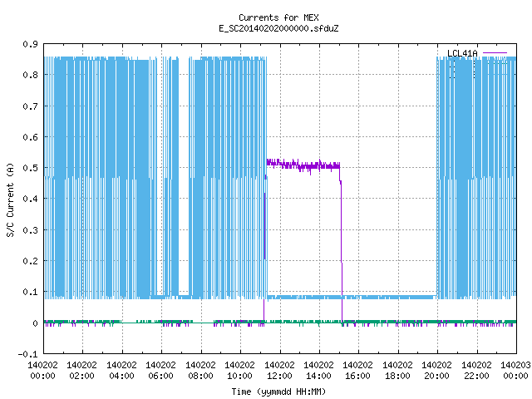Click the 140202 14:00 x-axis tick label
532x399 pixels.
pos(318,371)
